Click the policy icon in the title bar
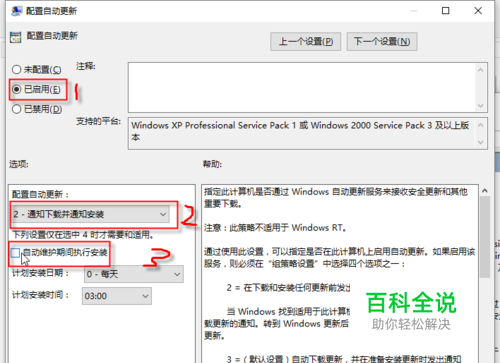The width and height of the screenshot is (500, 363). 16,11
